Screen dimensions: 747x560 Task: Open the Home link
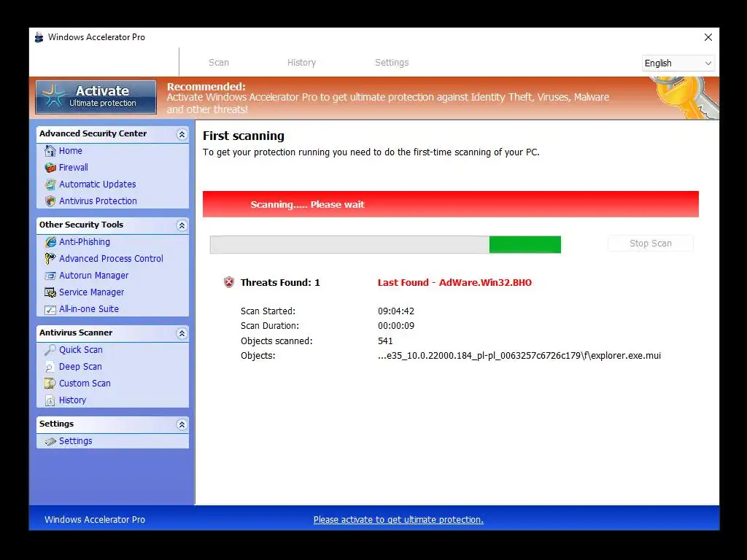tap(71, 150)
